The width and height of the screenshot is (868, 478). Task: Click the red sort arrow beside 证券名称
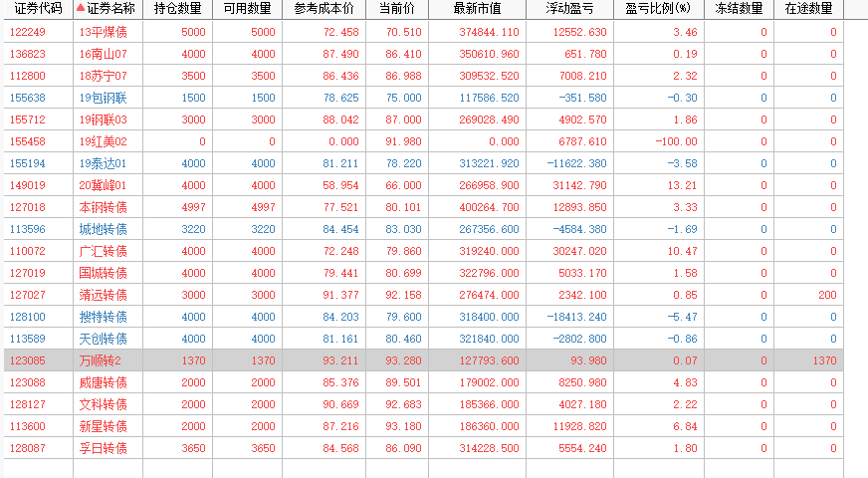coord(81,8)
